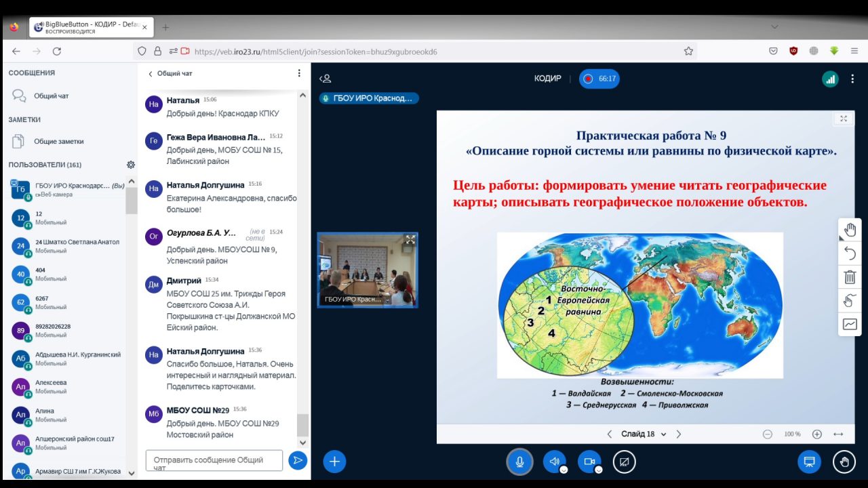Screen dimensions: 868x488
Task: Send the chat message using arrow icon
Action: tap(297, 461)
